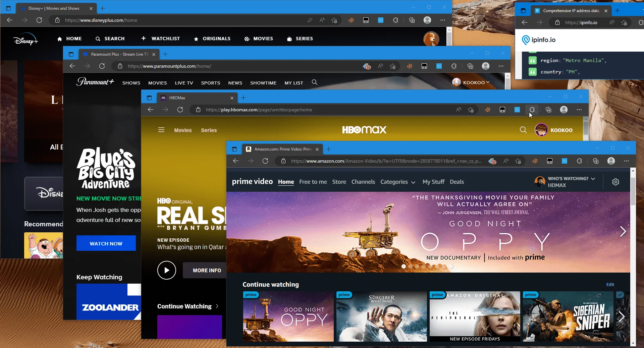The width and height of the screenshot is (644, 348).
Task: Expand the KOOKOO profile dropdown in Paramount+
Action: (x=471, y=82)
